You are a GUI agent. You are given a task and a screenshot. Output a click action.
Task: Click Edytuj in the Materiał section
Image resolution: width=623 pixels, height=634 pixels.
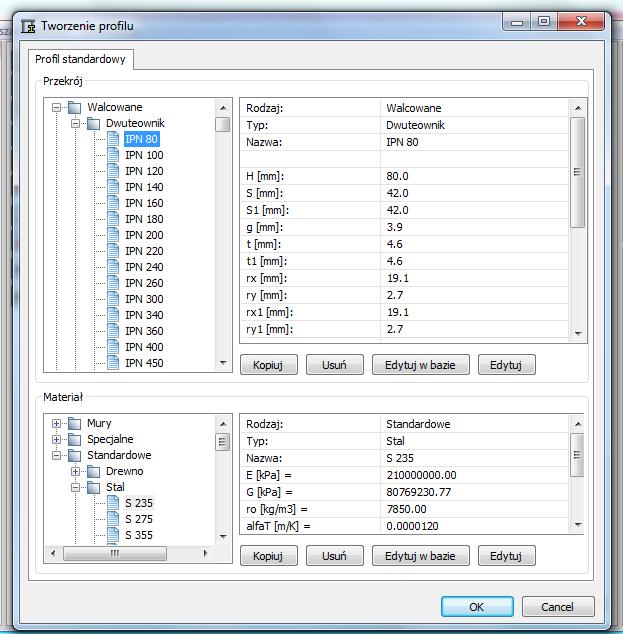(506, 556)
